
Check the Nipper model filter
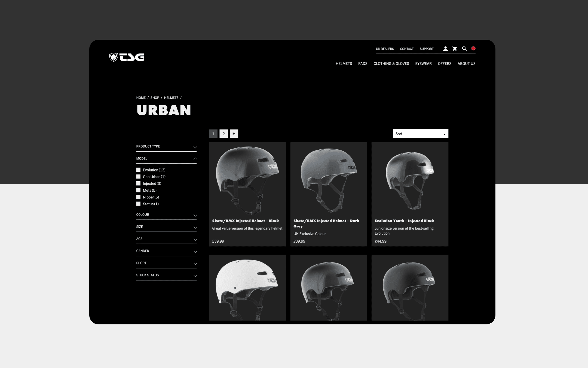pyautogui.click(x=138, y=197)
